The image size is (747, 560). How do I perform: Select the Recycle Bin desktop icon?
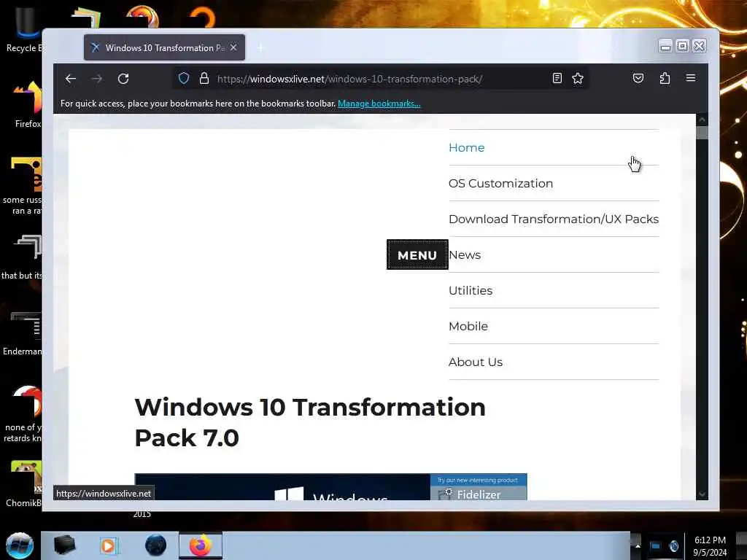pyautogui.click(x=24, y=30)
